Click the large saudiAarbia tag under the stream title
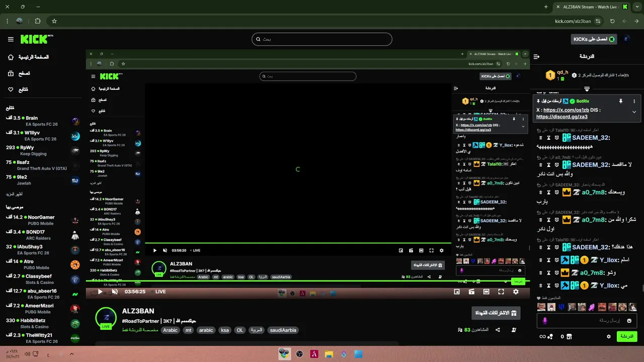Screen dimensions: 644x362 coord(283,330)
